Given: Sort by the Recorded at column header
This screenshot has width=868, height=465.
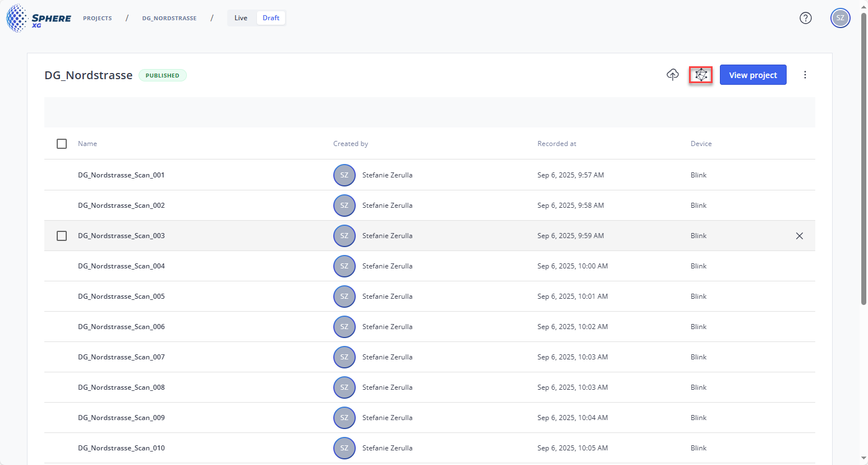Looking at the screenshot, I should (x=557, y=144).
